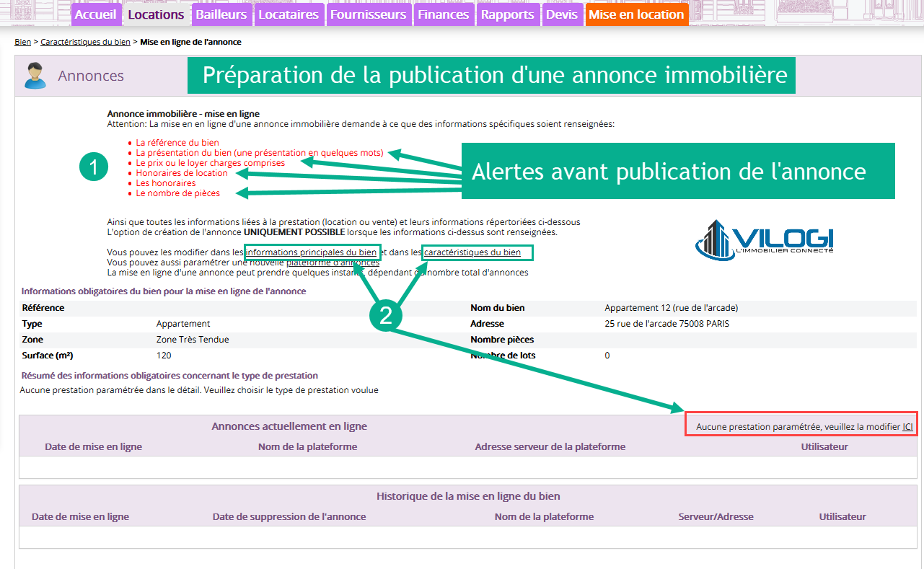This screenshot has height=569, width=924.
Task: Go to the Locataires tab
Action: coord(289,14)
